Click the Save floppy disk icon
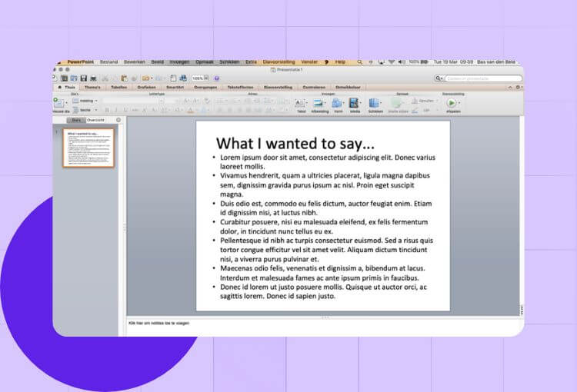This screenshot has width=577, height=392. pyautogui.click(x=84, y=78)
